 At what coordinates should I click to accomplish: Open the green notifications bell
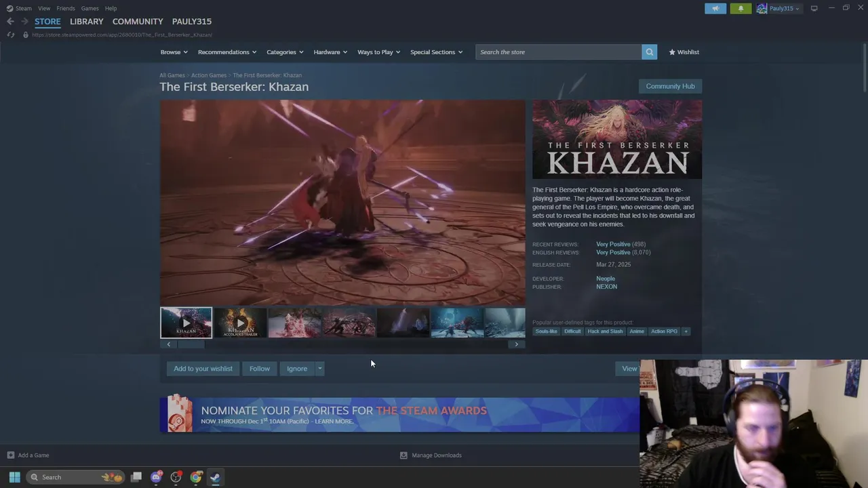point(741,8)
